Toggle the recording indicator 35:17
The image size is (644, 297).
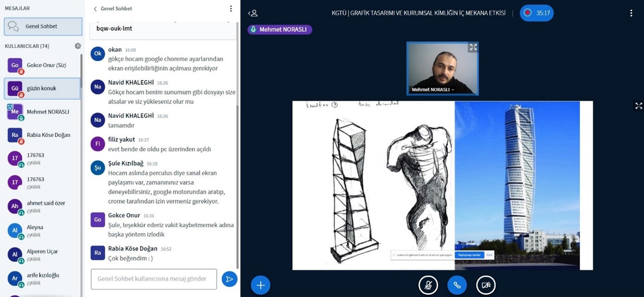tap(537, 13)
